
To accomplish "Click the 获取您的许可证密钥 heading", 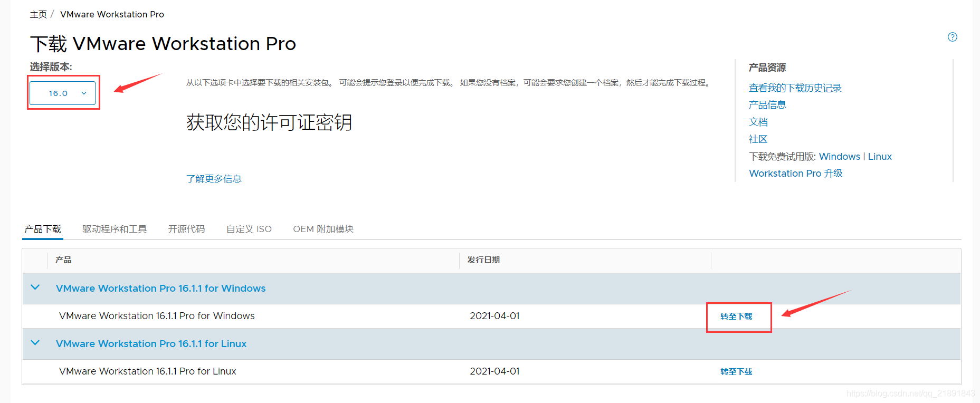I will tap(269, 122).
